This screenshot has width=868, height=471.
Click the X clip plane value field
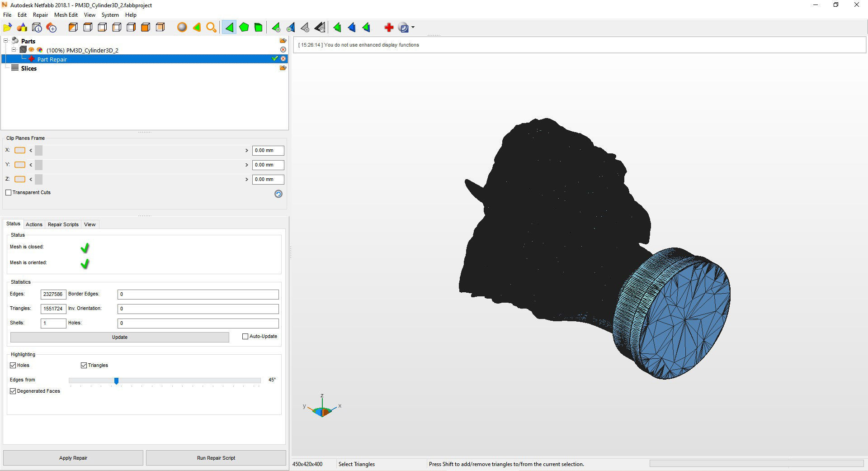point(268,150)
